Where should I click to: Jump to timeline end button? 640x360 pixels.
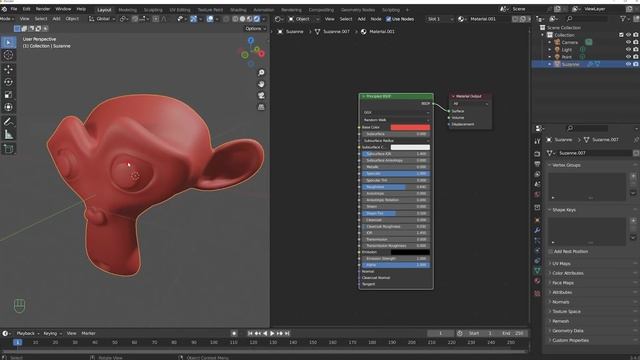coord(287,333)
